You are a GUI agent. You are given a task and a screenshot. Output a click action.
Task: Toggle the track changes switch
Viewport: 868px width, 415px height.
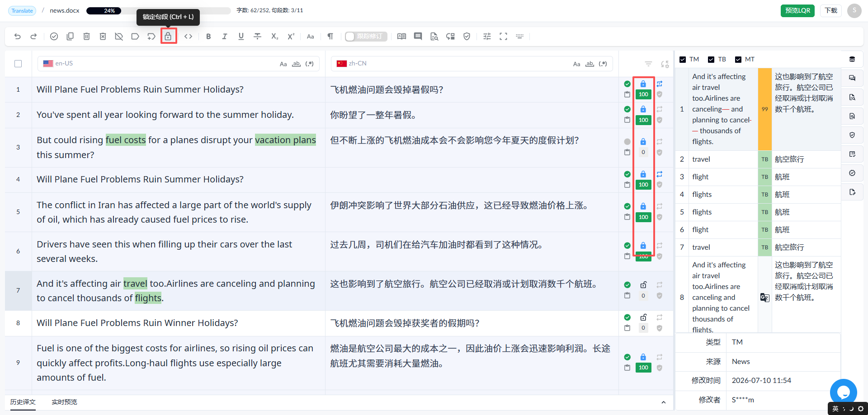[366, 37]
